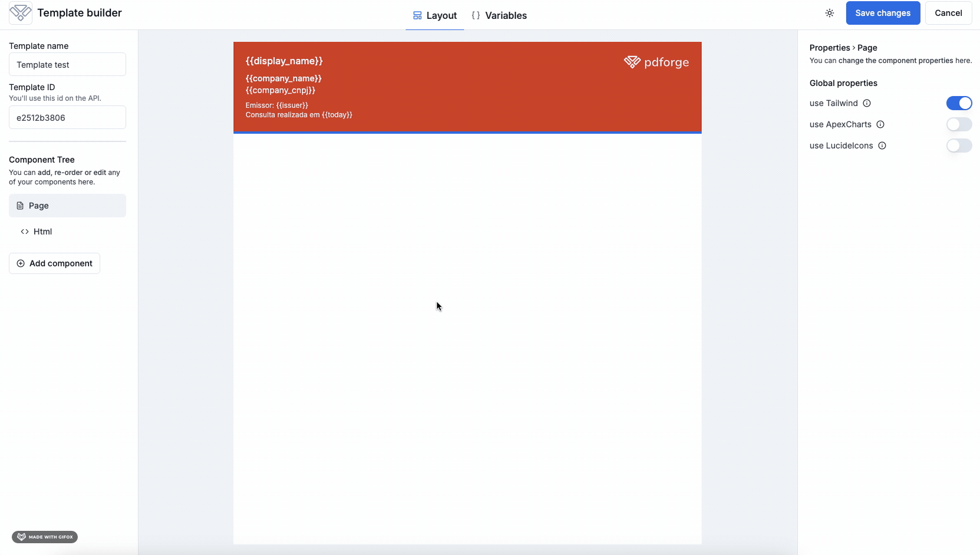Disable the use Tailwind switch
Image resolution: width=980 pixels, height=555 pixels.
tap(959, 103)
